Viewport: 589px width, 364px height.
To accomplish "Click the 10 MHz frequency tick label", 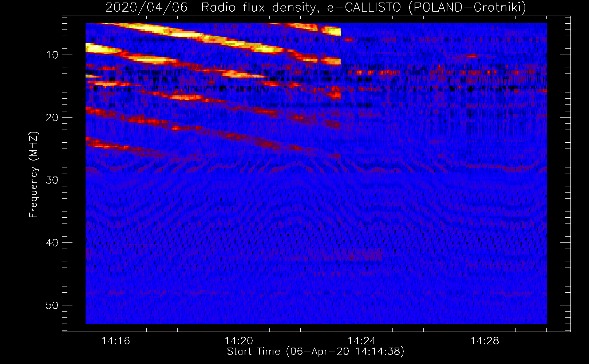I will (52, 55).
